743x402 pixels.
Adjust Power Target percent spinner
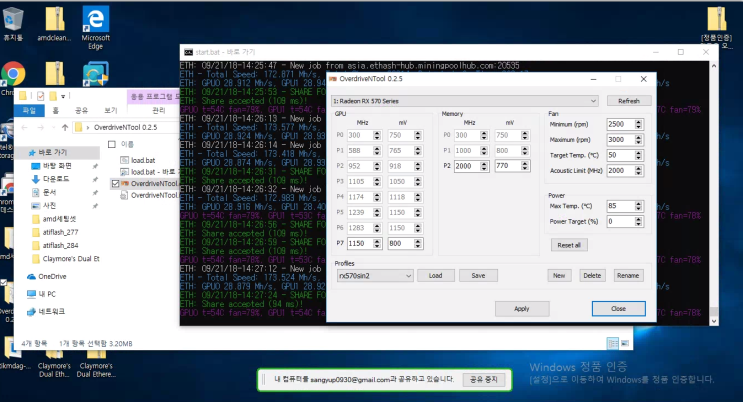click(638, 221)
